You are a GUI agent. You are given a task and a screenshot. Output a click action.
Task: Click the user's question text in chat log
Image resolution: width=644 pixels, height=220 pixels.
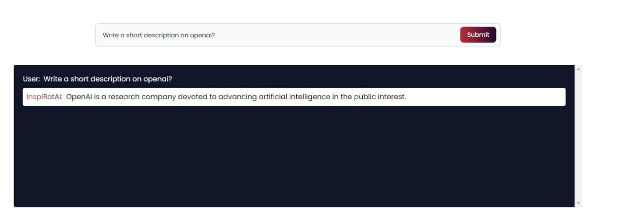coord(108,79)
